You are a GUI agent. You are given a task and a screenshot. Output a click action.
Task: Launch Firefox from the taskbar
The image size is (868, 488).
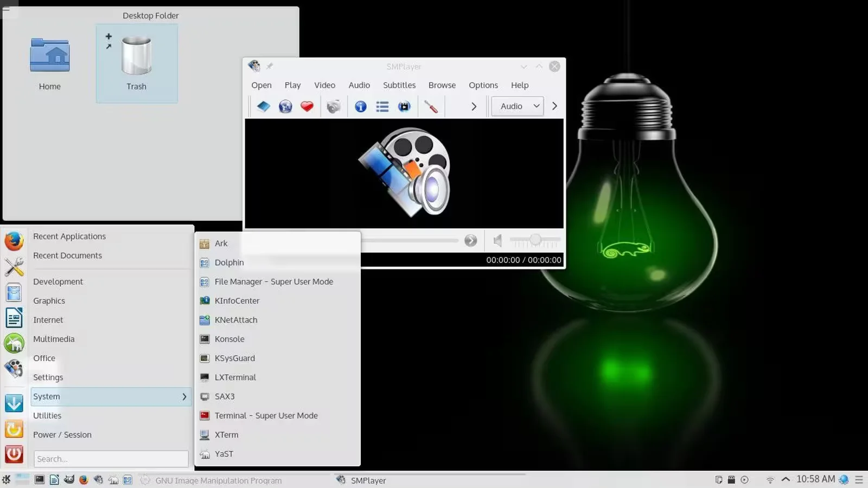pos(84,480)
